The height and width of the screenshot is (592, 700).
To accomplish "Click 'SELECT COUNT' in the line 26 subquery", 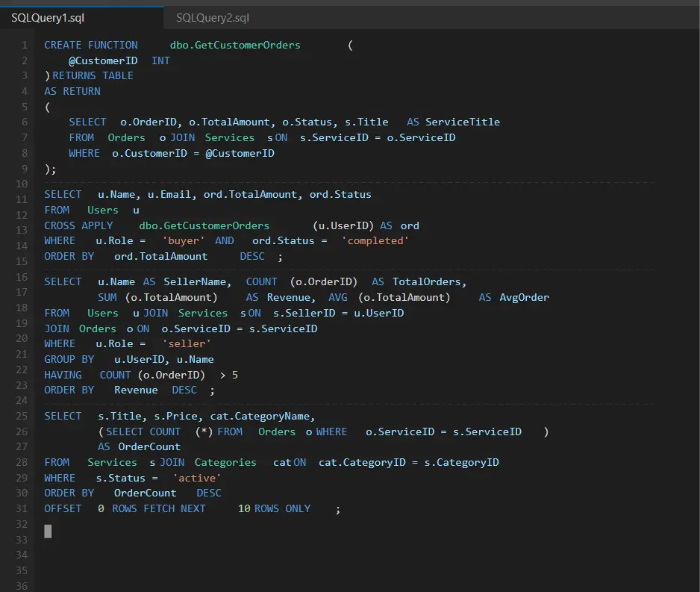I will (143, 432).
